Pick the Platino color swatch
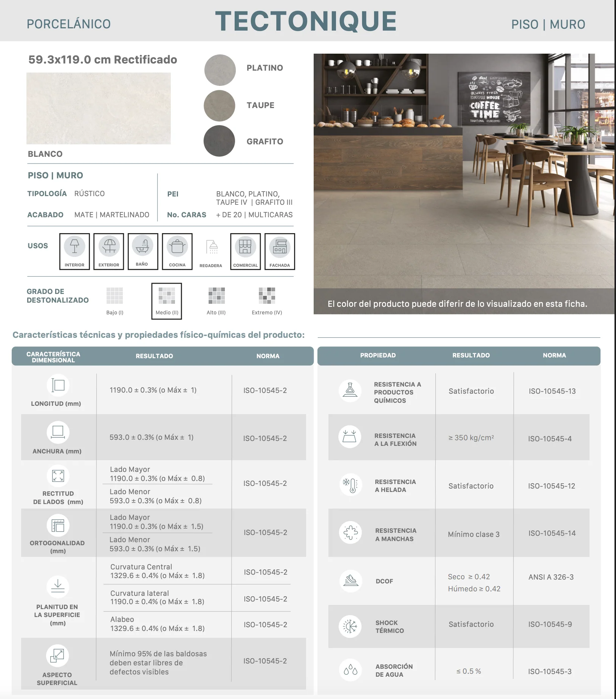Viewport: 616px width, 699px height. click(x=220, y=70)
